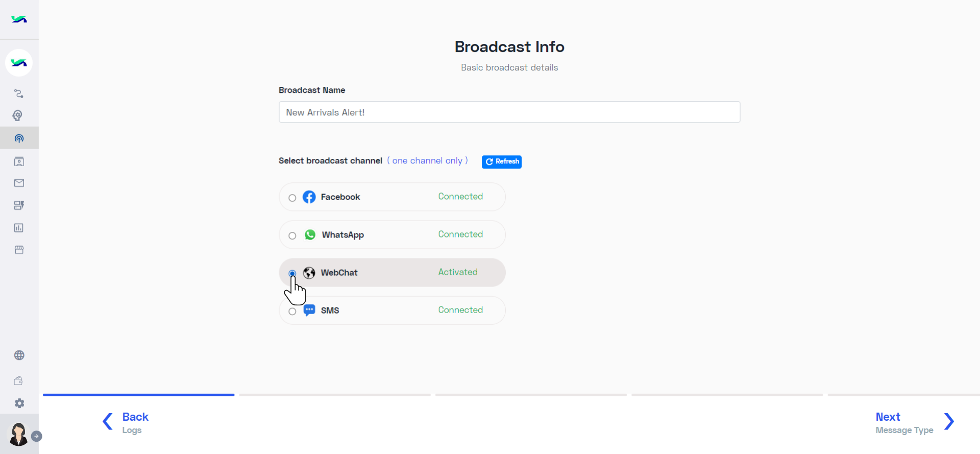980x454 pixels.
Task: Click the right chevron beside Next
Action: coord(949,422)
